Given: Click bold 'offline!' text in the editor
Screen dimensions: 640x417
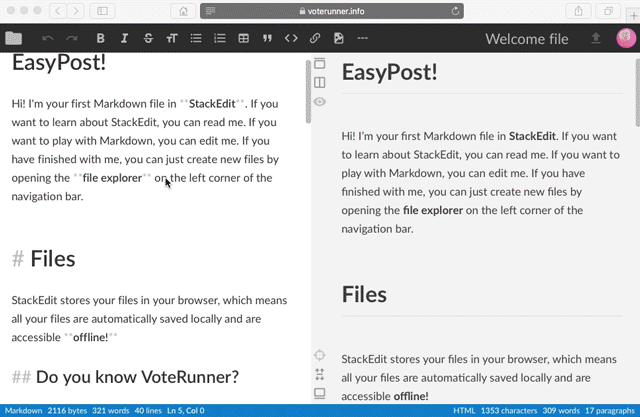Looking at the screenshot, I should [x=91, y=337].
